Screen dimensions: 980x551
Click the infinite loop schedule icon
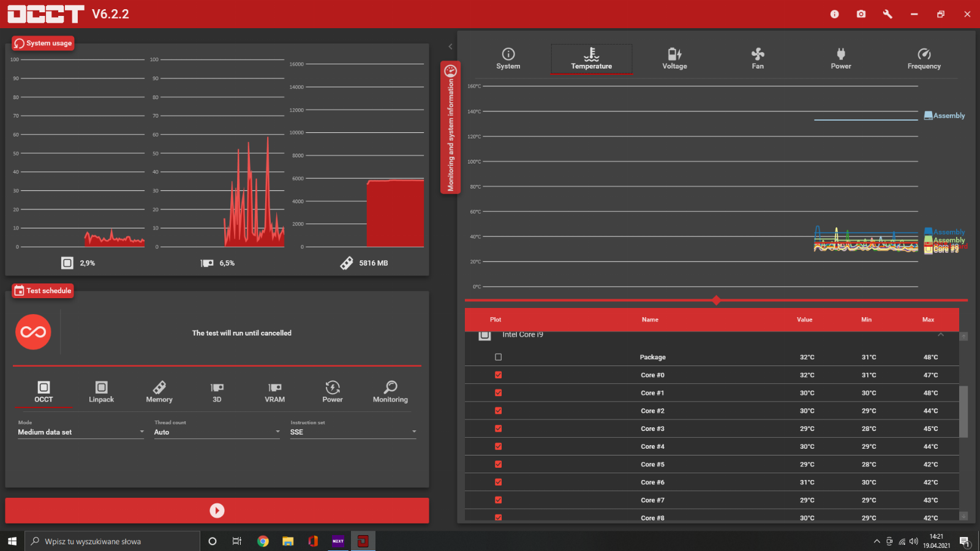coord(33,332)
